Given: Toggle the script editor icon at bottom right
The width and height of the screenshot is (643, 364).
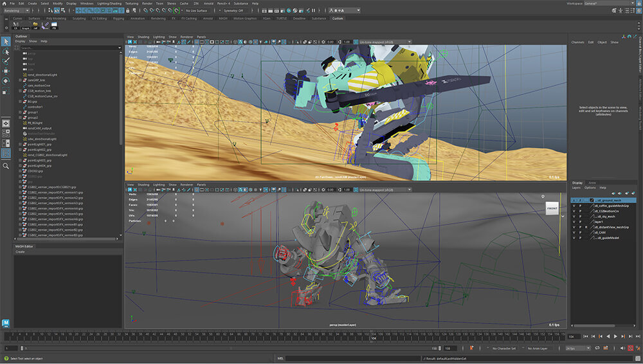Looking at the screenshot, I should [637, 358].
